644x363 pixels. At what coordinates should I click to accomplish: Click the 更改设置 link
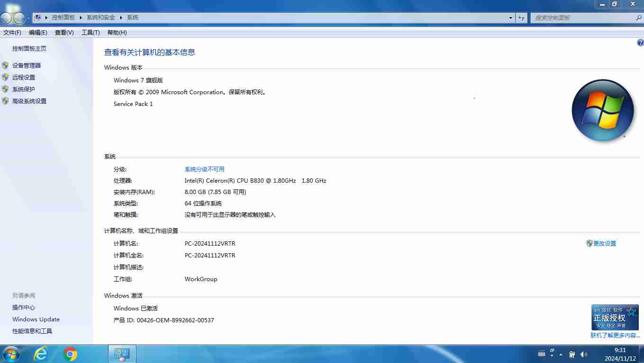click(604, 243)
